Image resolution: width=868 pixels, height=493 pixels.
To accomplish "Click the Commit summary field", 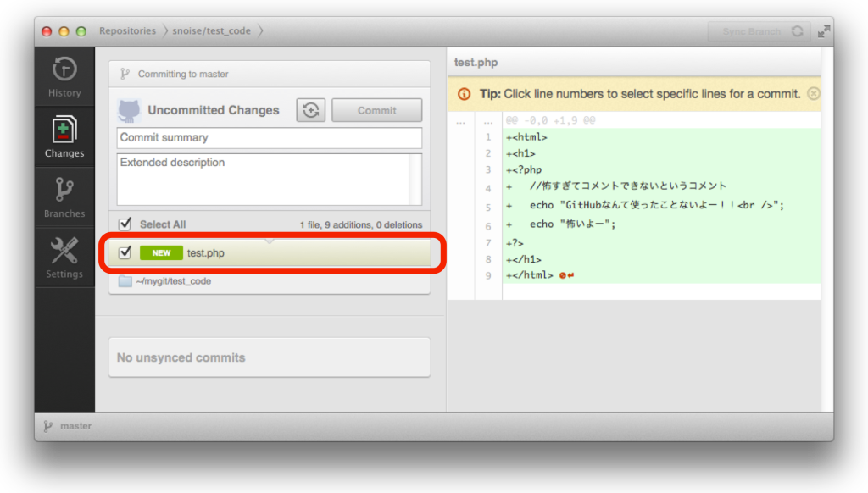I will coord(269,137).
